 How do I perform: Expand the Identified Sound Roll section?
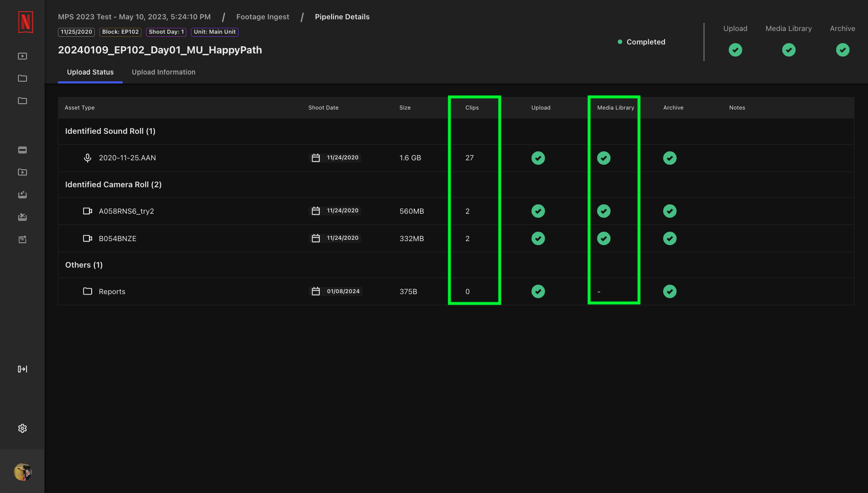110,131
